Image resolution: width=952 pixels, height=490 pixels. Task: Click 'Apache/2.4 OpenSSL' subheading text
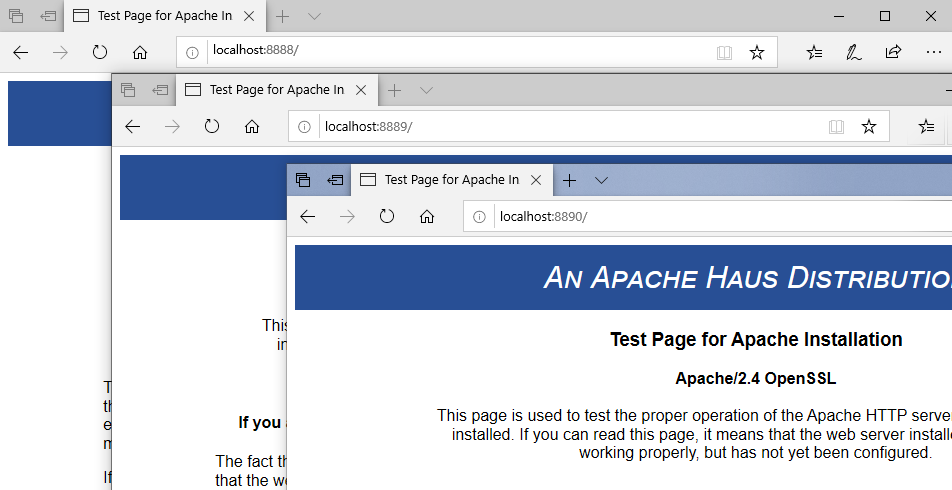755,378
